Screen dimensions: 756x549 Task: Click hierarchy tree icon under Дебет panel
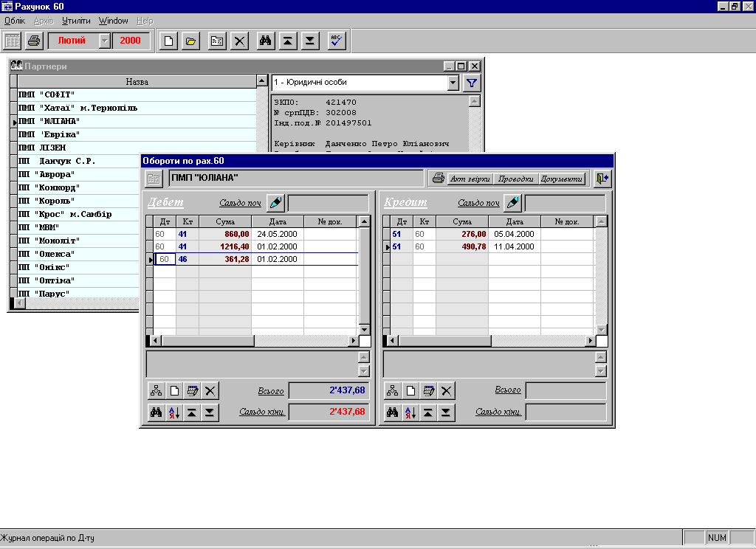157,390
